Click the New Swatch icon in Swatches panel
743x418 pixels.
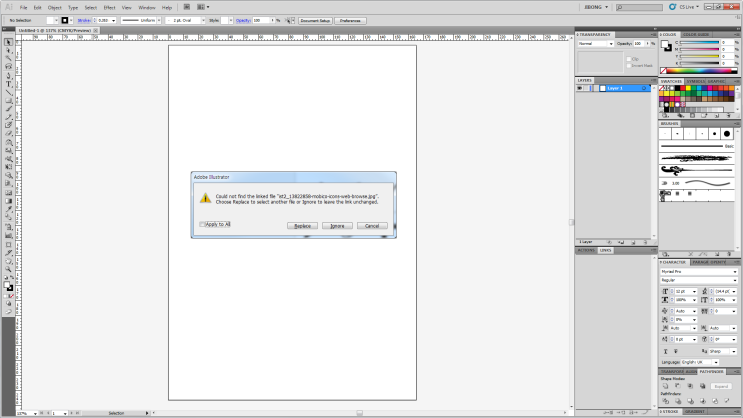point(716,116)
